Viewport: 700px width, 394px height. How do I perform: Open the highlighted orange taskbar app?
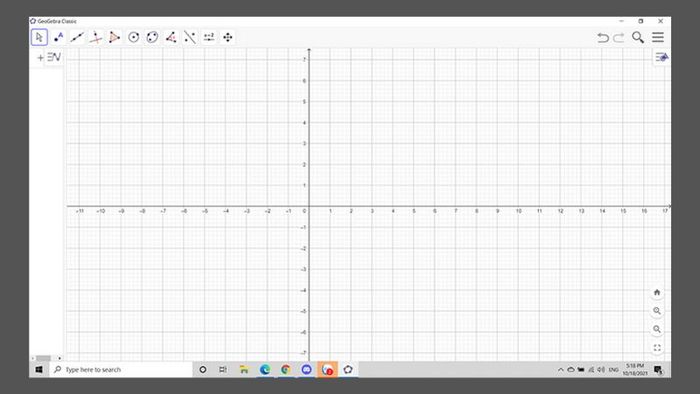(x=327, y=370)
